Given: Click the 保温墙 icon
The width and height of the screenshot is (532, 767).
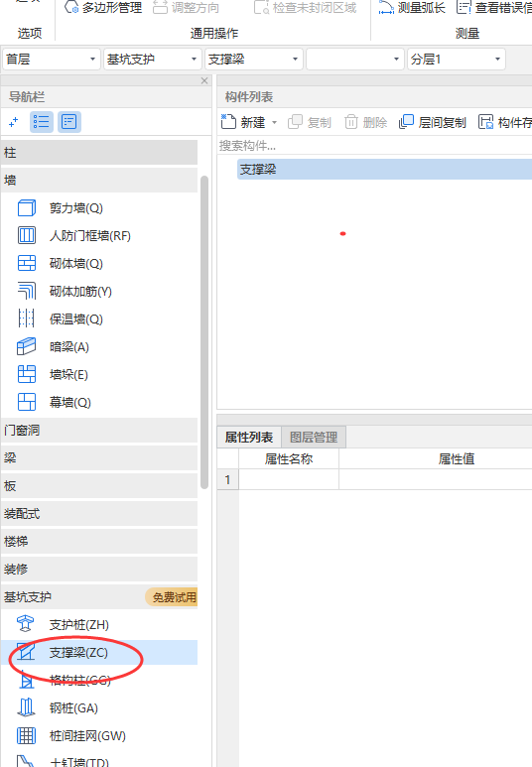Looking at the screenshot, I should [x=27, y=319].
